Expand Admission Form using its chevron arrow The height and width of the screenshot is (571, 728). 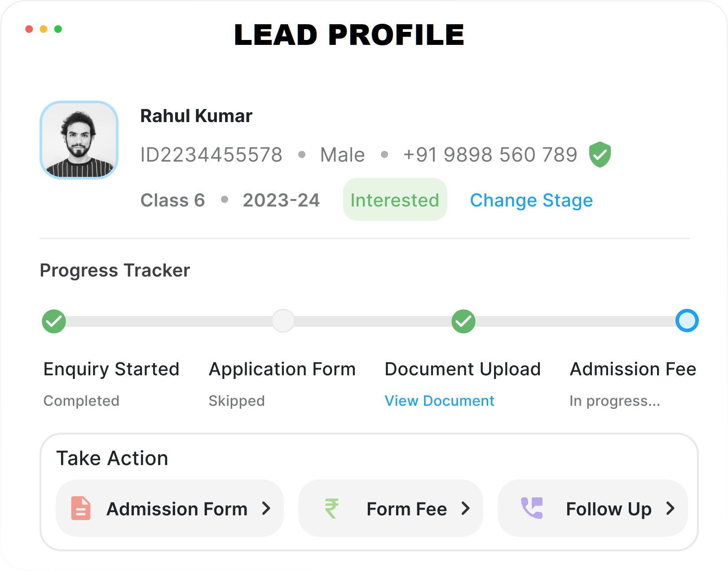coord(266,509)
